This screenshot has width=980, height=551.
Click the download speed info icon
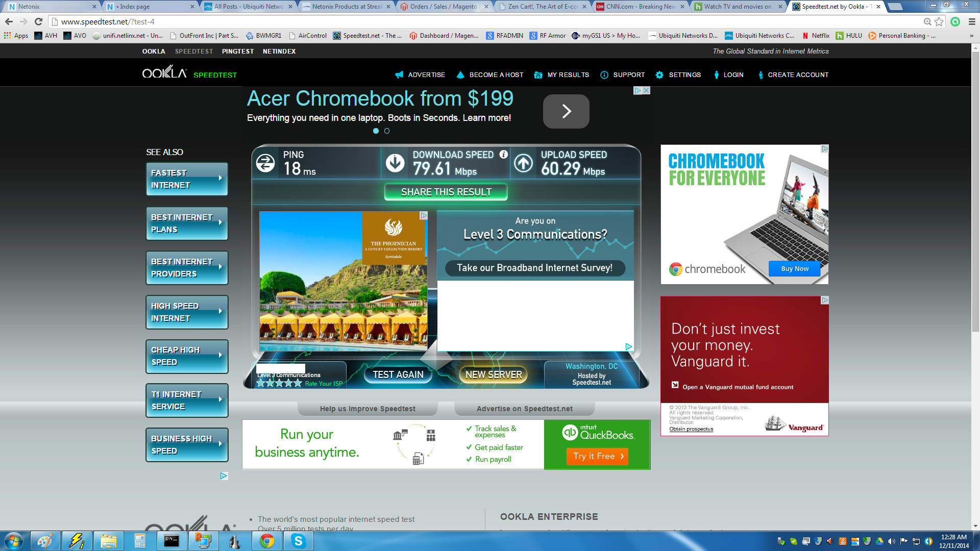tap(503, 154)
